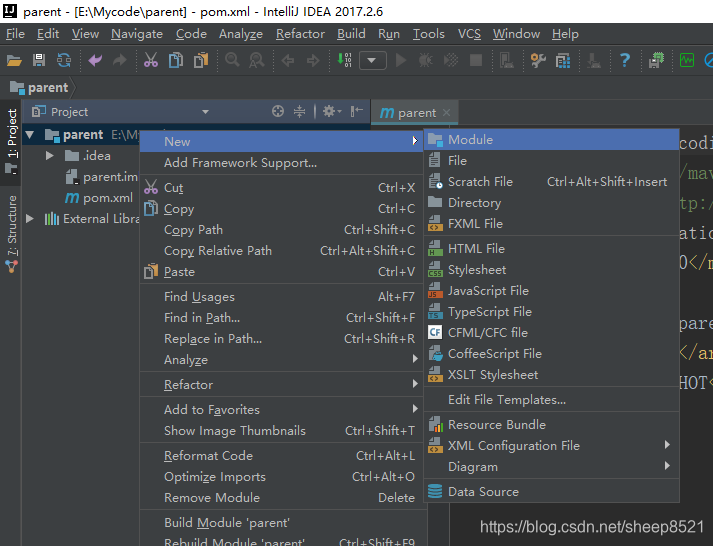
Task: Expand the Analyze context submenu
Action: 281,360
